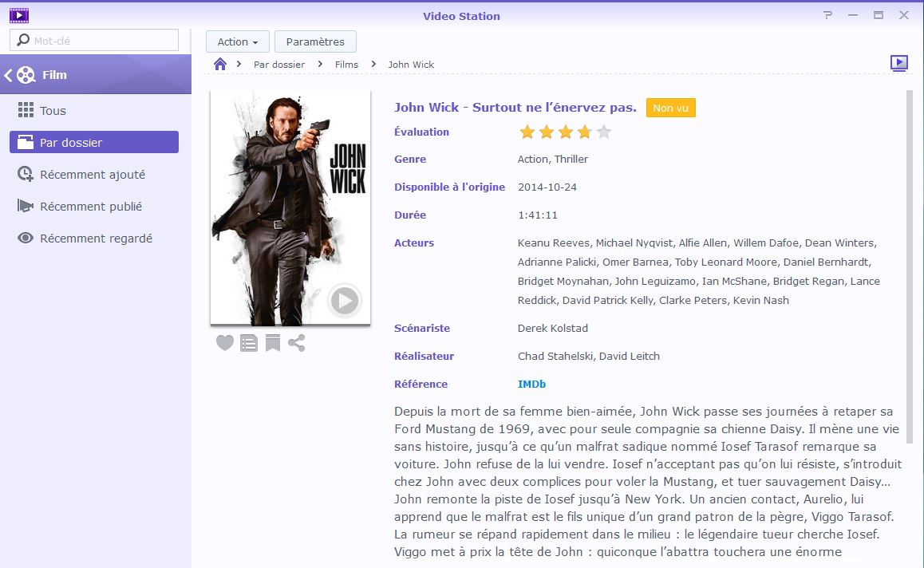Click the duration value 1:41:11
Screen dimensions: 924x568
pyautogui.click(x=538, y=215)
